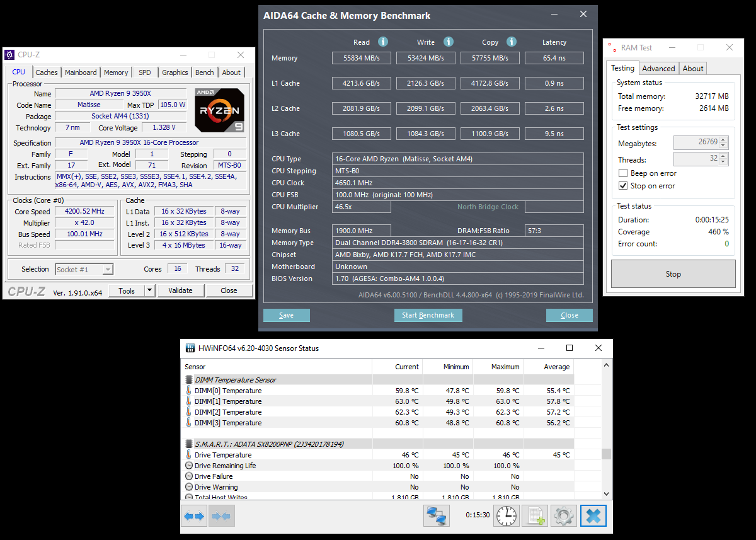Open the CPU-Z Tools dropdown arrow
The height and width of the screenshot is (540, 756).
click(149, 290)
